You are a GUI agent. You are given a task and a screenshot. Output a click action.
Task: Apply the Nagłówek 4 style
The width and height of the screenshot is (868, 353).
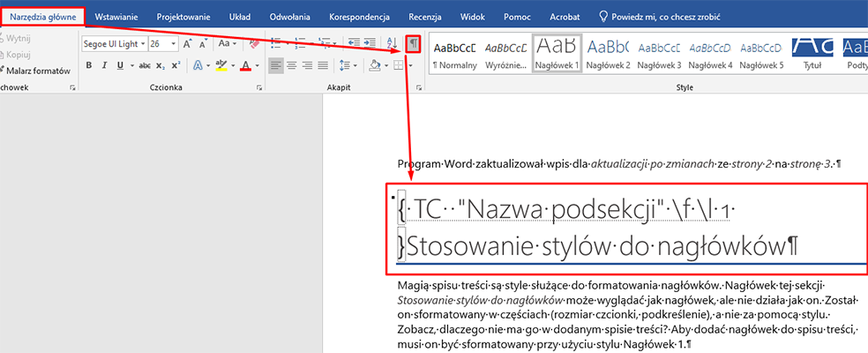711,55
